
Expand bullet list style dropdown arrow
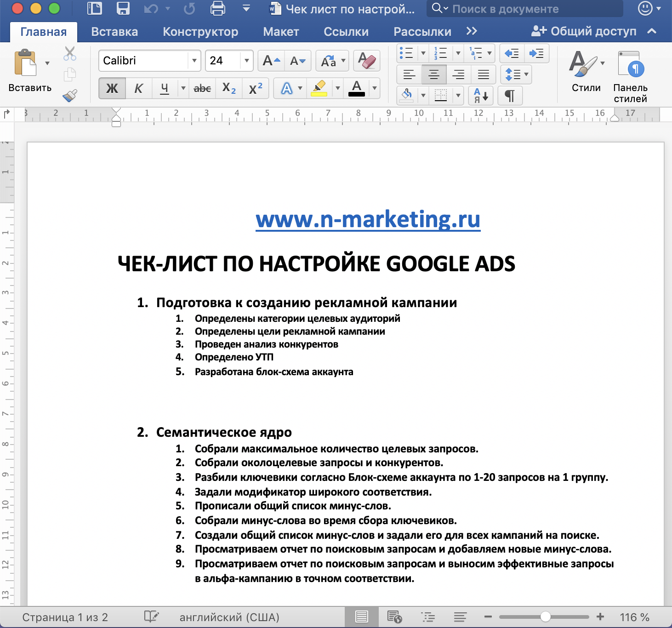[423, 53]
